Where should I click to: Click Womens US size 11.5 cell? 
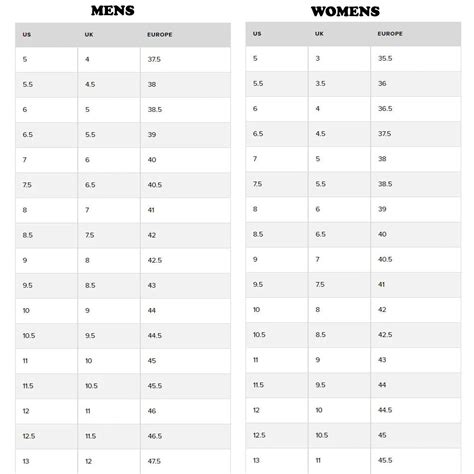click(277, 385)
